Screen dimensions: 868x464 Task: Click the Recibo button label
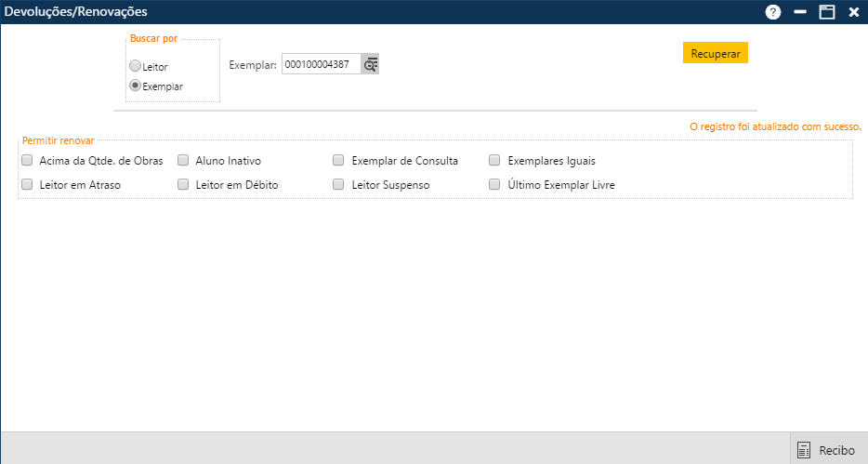click(x=836, y=450)
